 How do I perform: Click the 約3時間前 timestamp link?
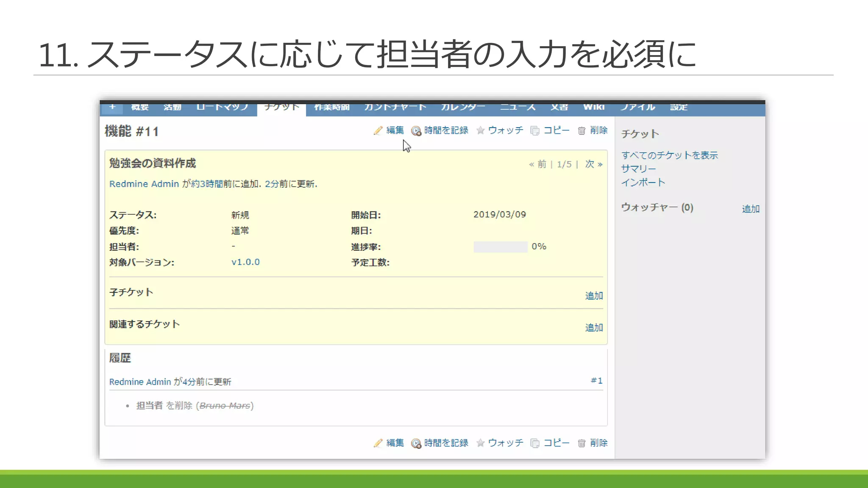click(207, 184)
